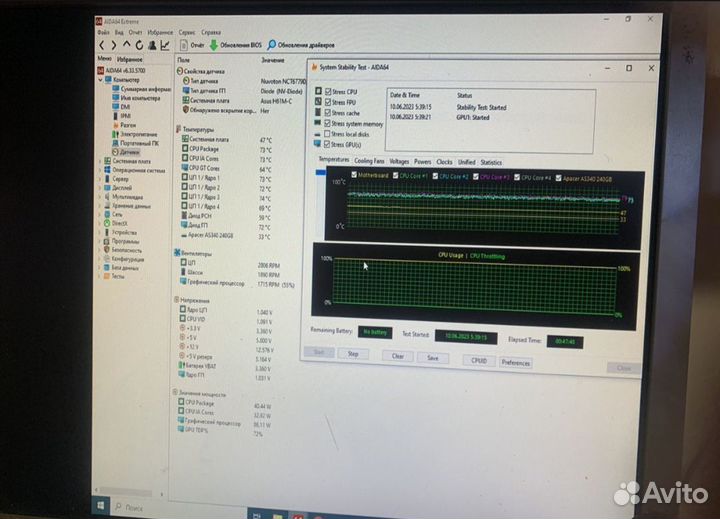The width and height of the screenshot is (720, 519).
Task: Select База данных in the tree
Action: pos(121,267)
